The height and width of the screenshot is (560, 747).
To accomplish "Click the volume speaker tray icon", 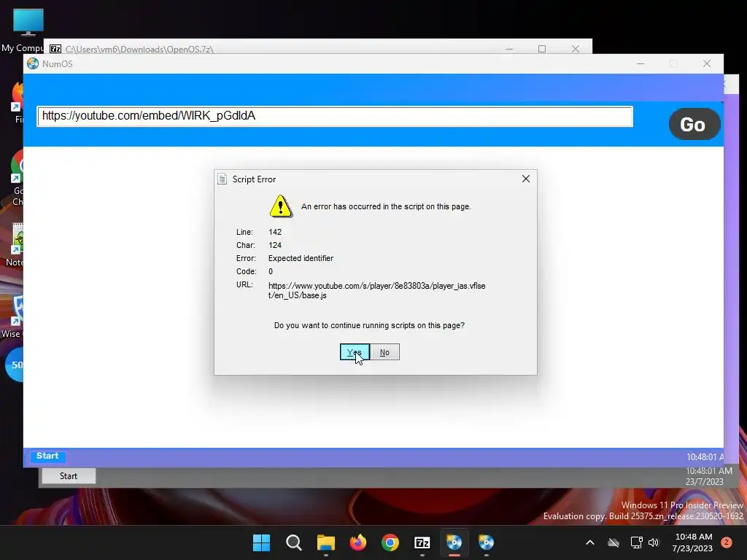I will 654,542.
